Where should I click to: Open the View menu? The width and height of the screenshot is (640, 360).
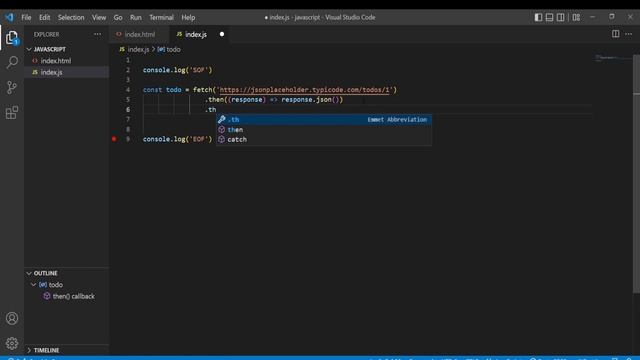pos(99,18)
